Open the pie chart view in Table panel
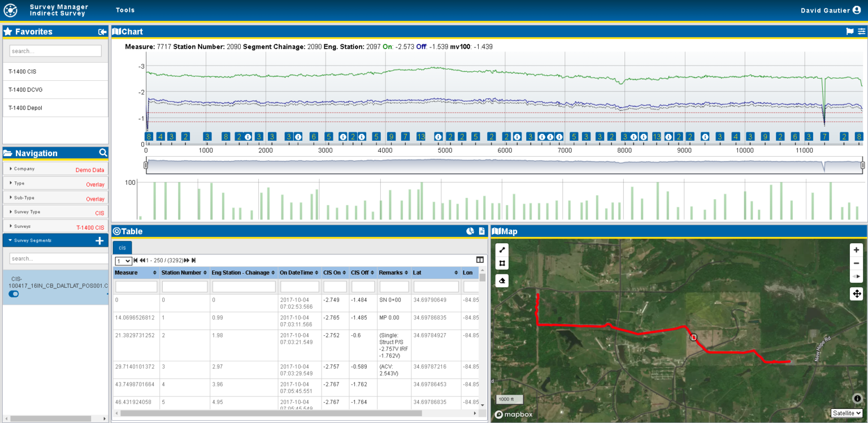The image size is (868, 423). pos(470,231)
